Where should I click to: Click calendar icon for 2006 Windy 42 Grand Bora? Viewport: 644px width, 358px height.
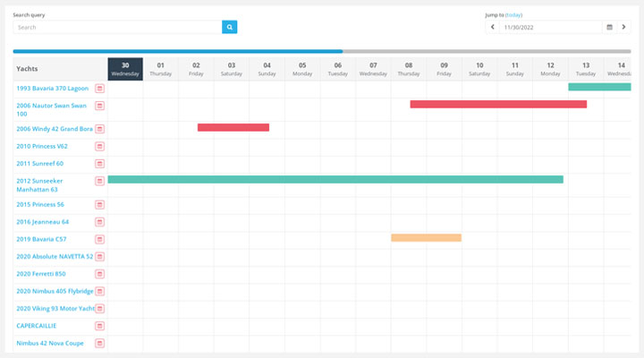[100, 129]
